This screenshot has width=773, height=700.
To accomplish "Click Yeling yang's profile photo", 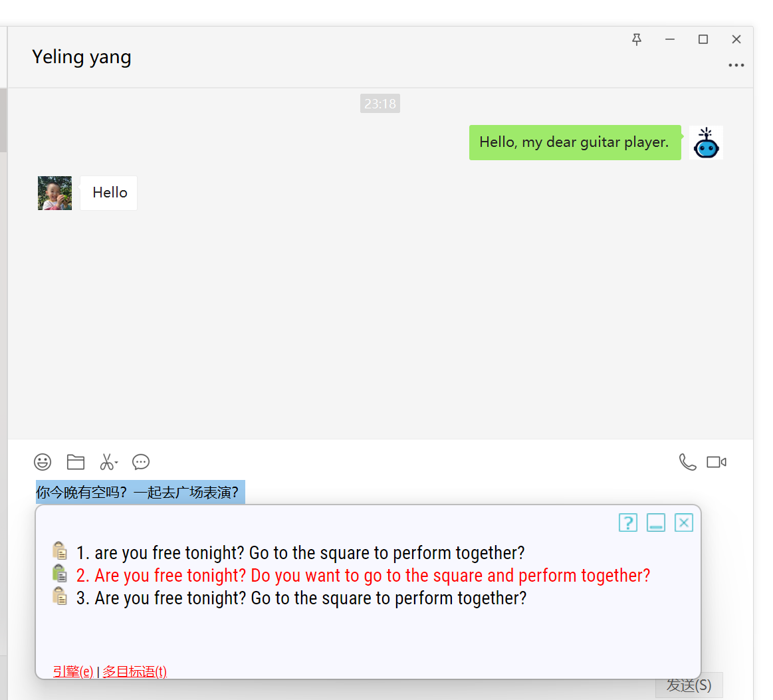I will pyautogui.click(x=55, y=193).
